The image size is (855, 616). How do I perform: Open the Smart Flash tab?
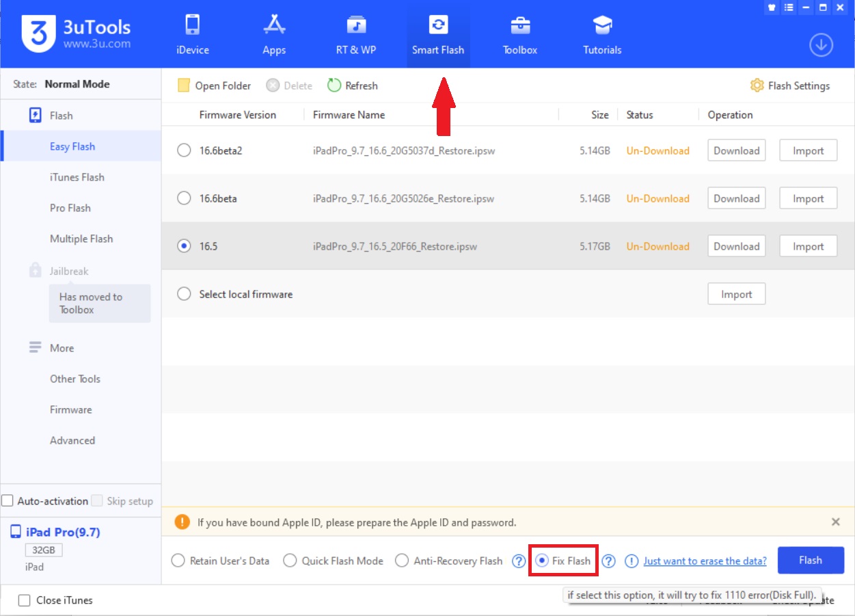[438, 34]
